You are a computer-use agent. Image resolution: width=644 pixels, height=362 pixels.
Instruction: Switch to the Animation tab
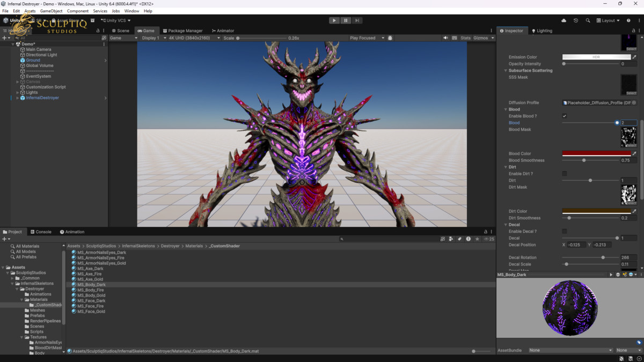72,232
